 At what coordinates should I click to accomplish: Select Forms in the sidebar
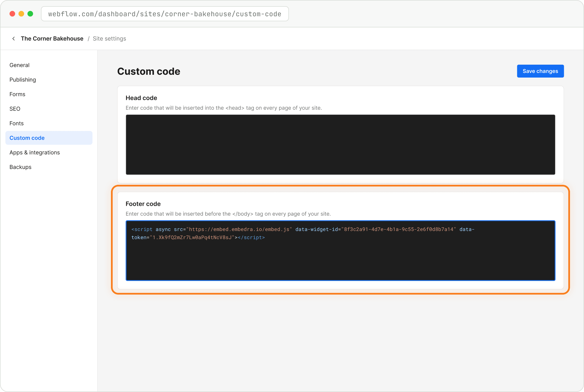[x=49, y=94]
